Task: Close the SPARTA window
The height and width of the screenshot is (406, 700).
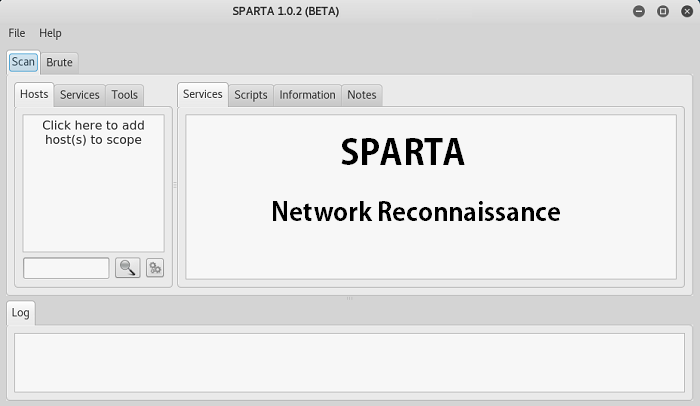Action: [685, 11]
